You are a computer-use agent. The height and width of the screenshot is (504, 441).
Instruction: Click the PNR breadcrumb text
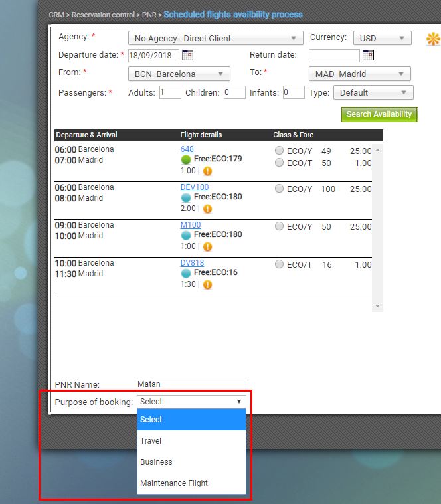click(x=149, y=15)
